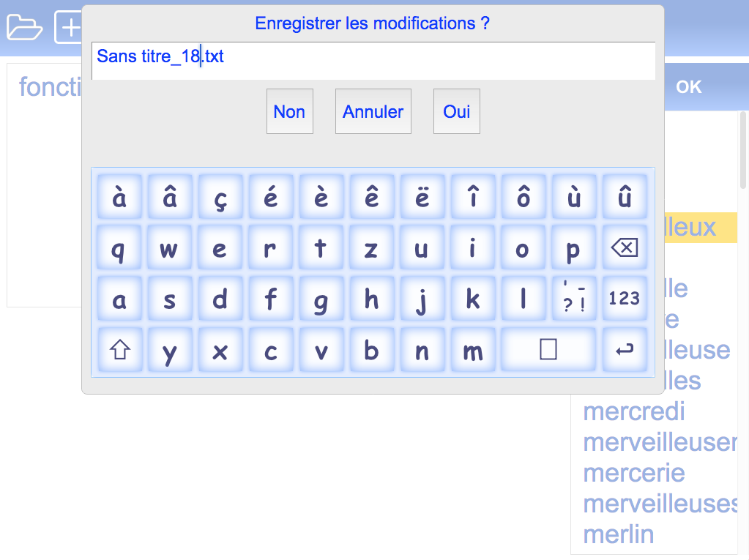Pick the suggestion mercerie
This screenshot has height=560, width=749.
click(634, 473)
